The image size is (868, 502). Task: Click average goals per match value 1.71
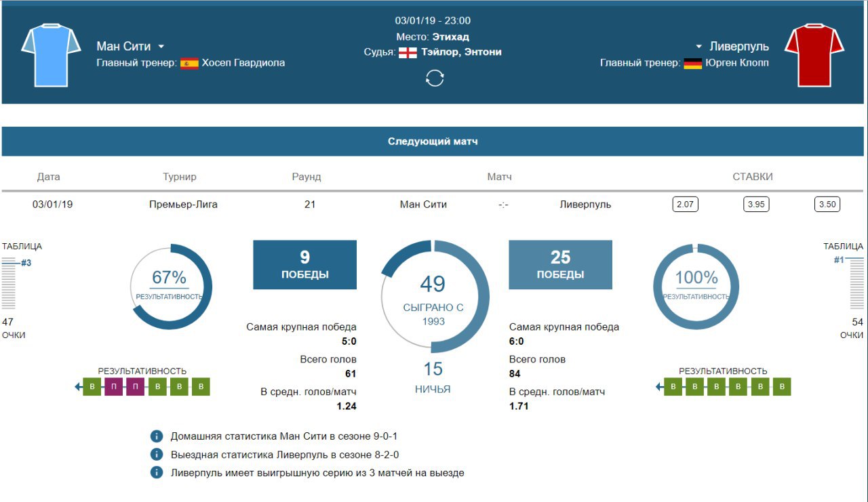click(519, 406)
